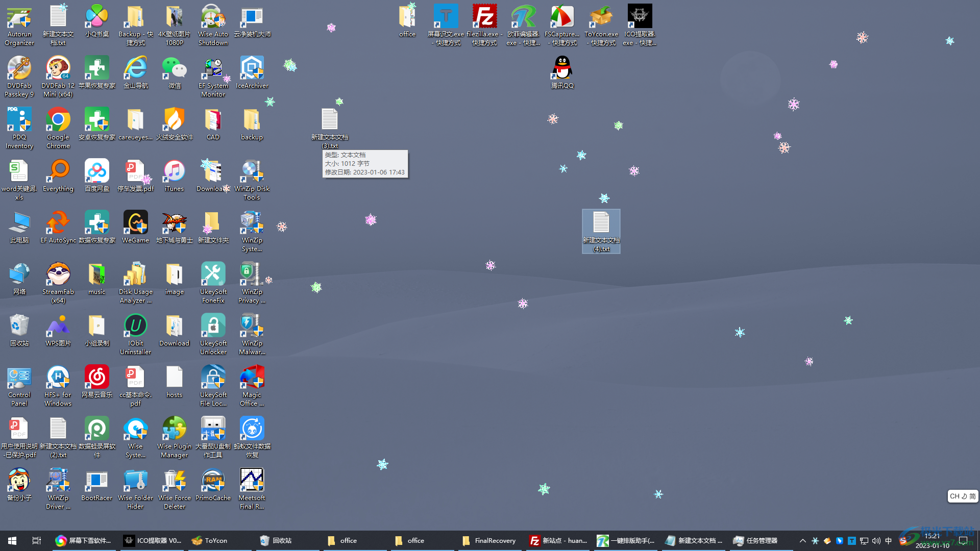Switch to ToYcon taskbar button

coord(220,540)
